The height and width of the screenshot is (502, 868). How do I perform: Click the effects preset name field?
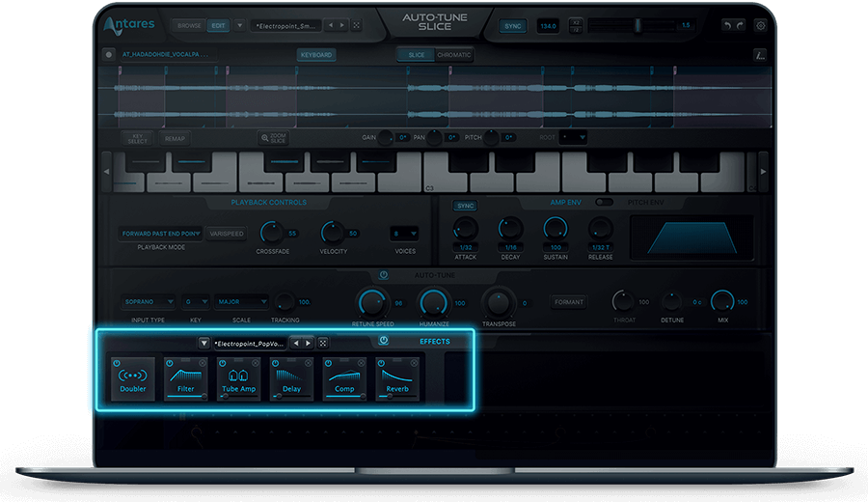[250, 344]
